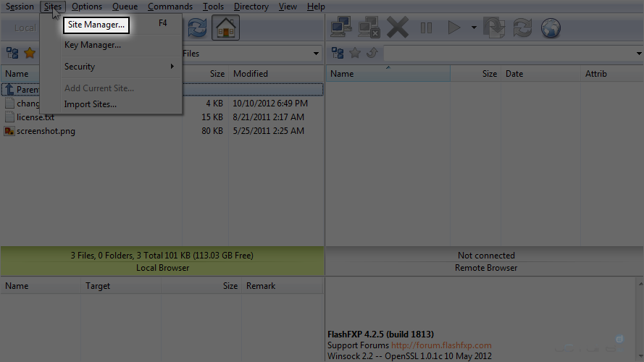The image size is (644, 362).
Task: Open dropdown arrow beside Play icon
Action: click(x=474, y=28)
